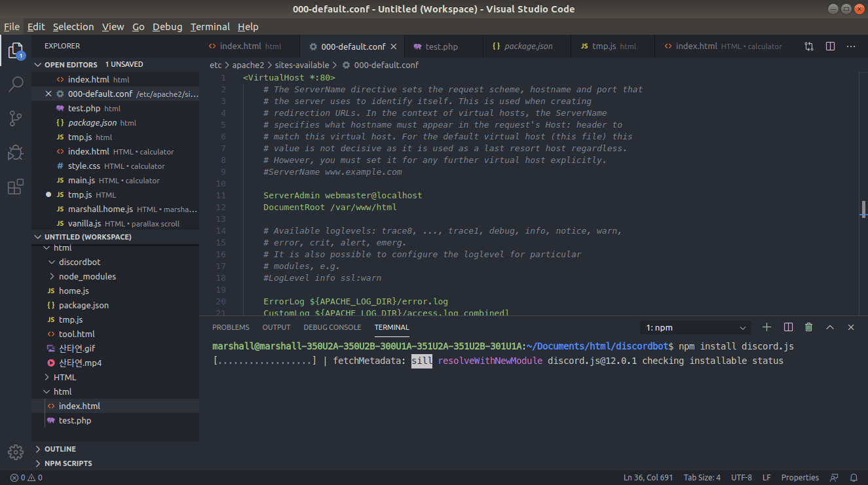
Task: Kill the terminal with trash icon
Action: pos(809,327)
